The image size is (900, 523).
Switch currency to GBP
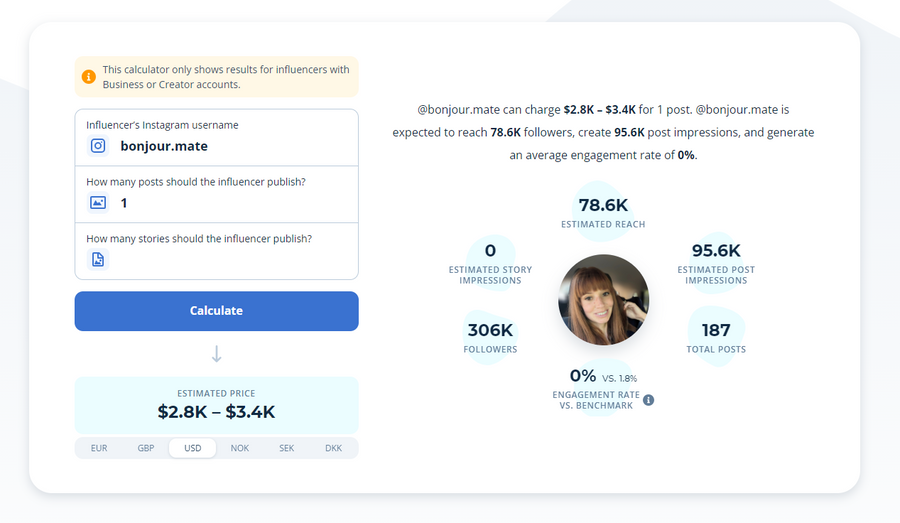click(146, 448)
